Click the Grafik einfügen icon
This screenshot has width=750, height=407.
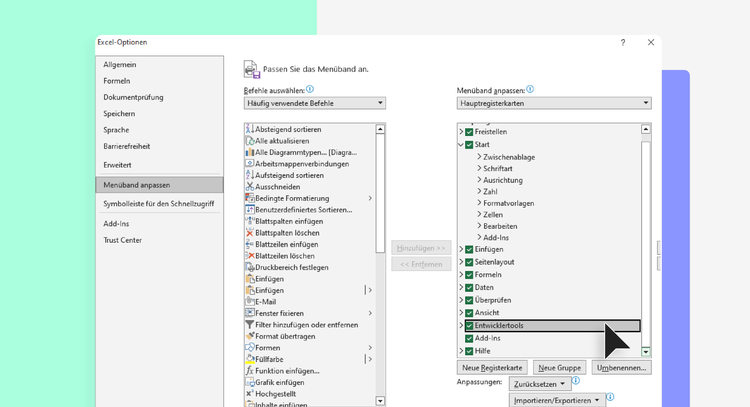pyautogui.click(x=249, y=382)
